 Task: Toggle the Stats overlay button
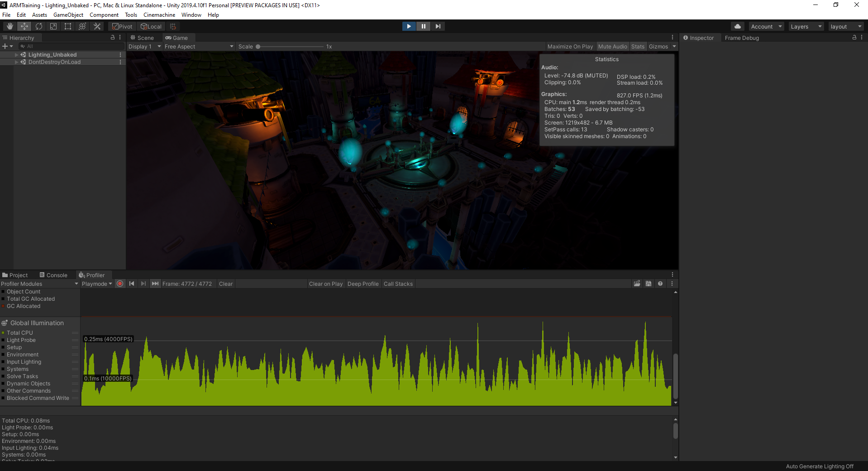pos(638,47)
